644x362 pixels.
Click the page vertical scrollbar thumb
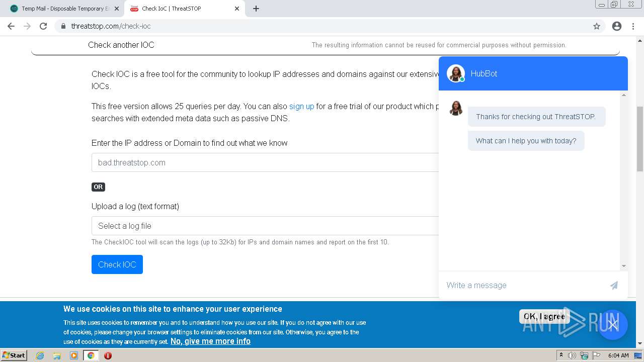coord(640,139)
